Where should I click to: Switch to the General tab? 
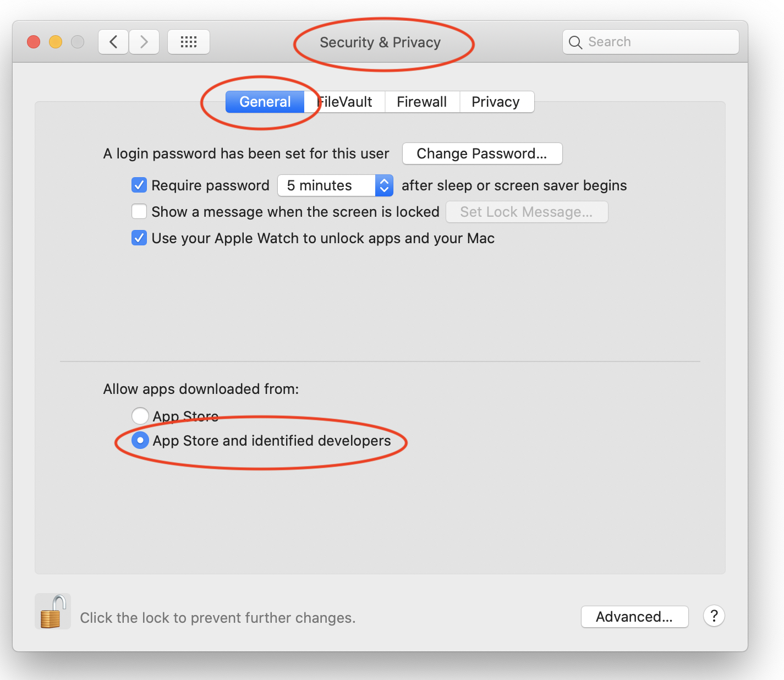pyautogui.click(x=265, y=102)
